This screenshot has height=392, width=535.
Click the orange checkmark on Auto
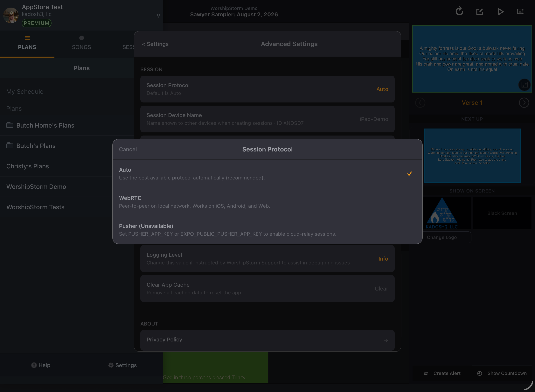coord(409,174)
